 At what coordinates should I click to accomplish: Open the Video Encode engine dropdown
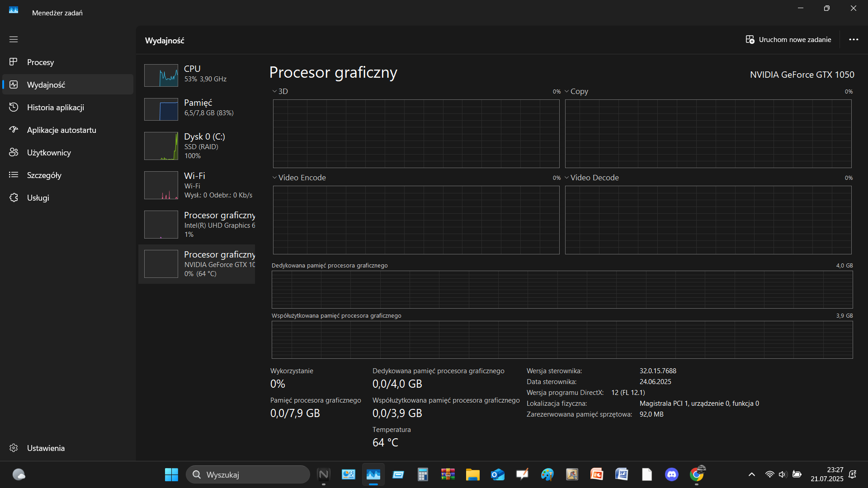coord(299,178)
